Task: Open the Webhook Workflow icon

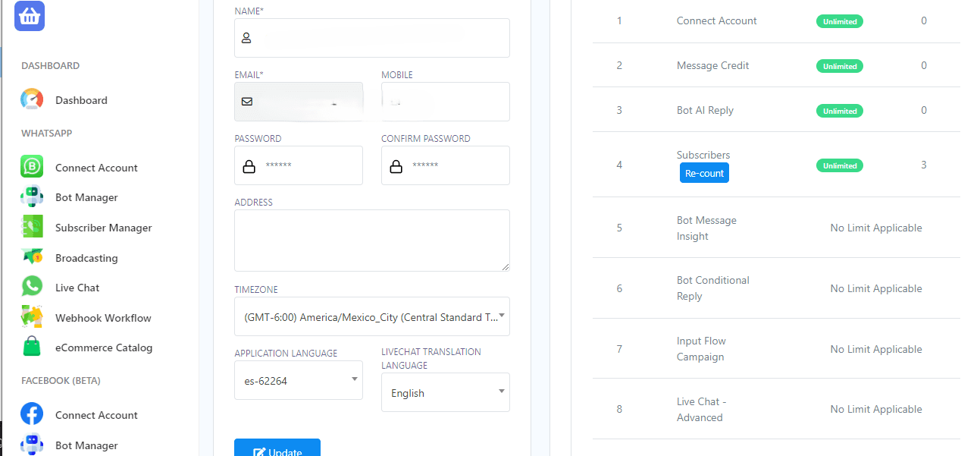Action: pyautogui.click(x=32, y=318)
